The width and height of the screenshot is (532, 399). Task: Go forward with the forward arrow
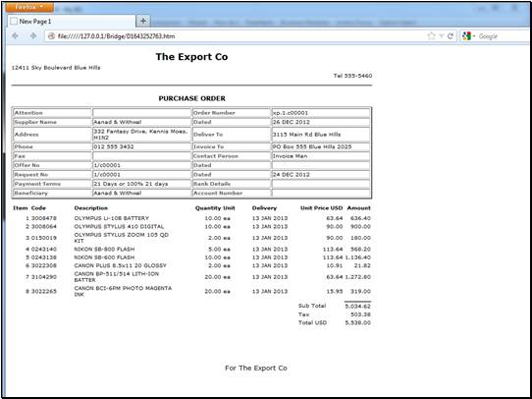pyautogui.click(x=33, y=36)
